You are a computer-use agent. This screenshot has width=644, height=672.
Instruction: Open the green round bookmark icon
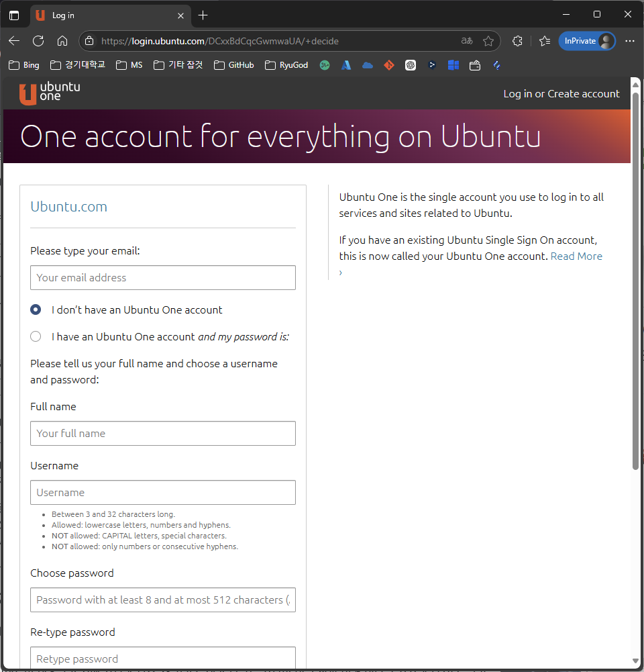pyautogui.click(x=325, y=65)
